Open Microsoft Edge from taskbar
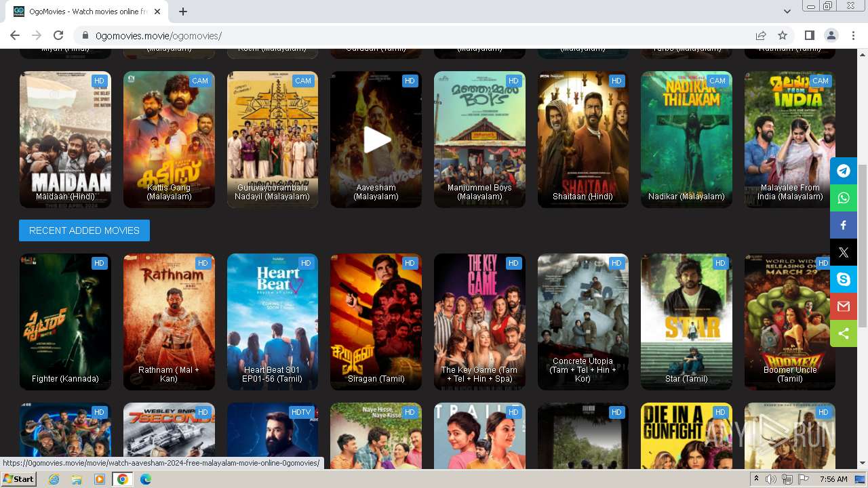 [145, 479]
